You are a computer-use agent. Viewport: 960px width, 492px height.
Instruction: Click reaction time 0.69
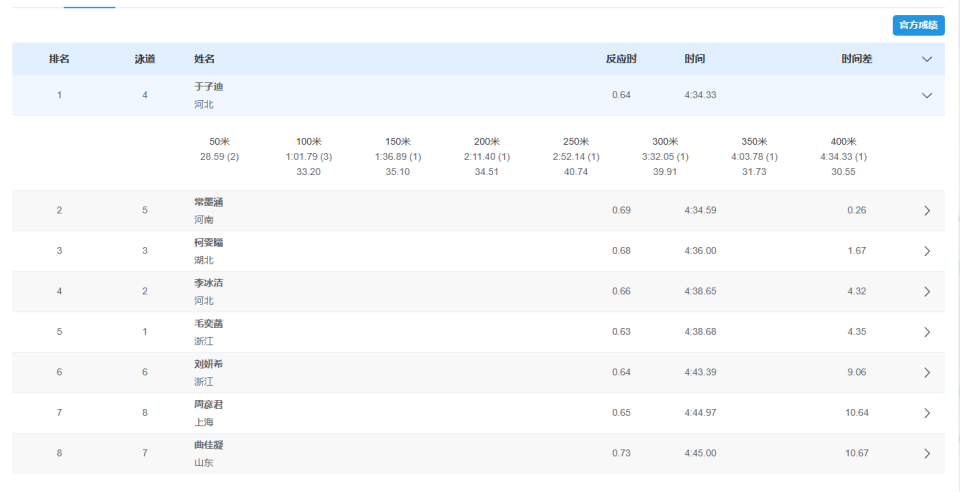pyautogui.click(x=621, y=211)
